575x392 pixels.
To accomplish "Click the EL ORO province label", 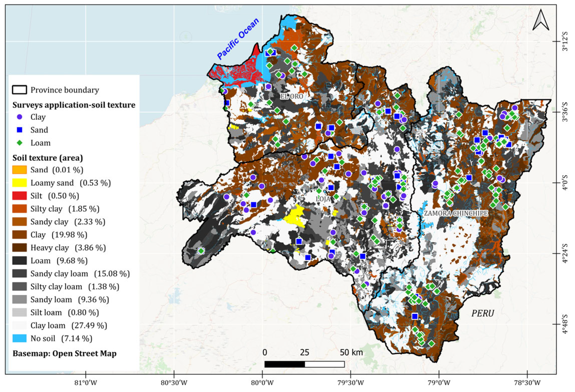I will pyautogui.click(x=291, y=96).
